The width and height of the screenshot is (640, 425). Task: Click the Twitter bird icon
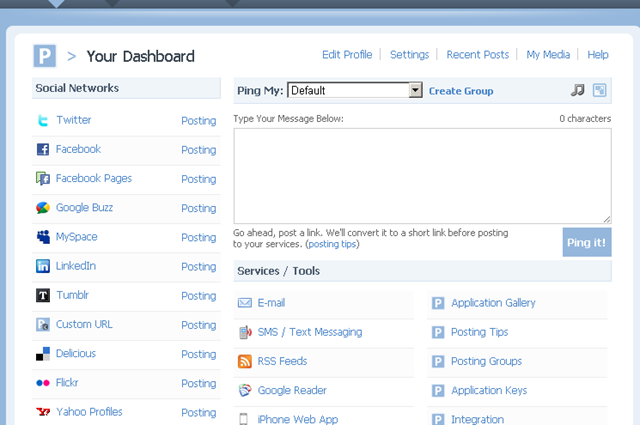(x=43, y=120)
